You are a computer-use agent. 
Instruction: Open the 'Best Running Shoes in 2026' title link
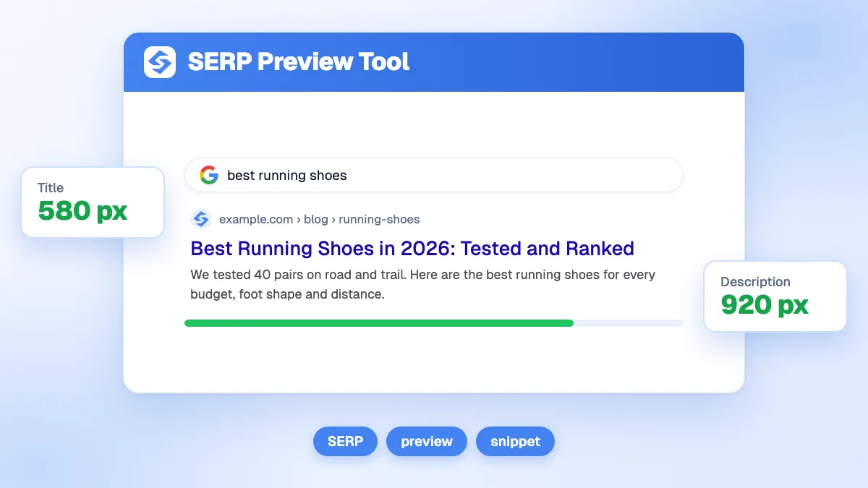(412, 249)
